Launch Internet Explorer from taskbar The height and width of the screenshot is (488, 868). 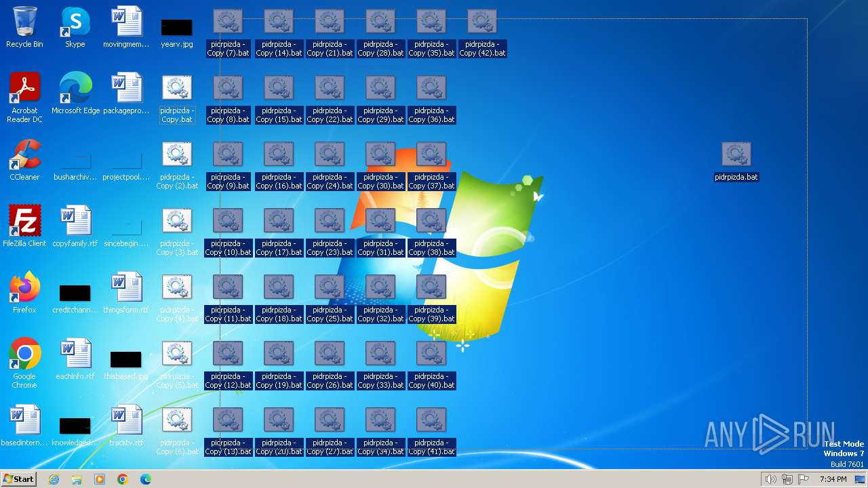(x=54, y=479)
